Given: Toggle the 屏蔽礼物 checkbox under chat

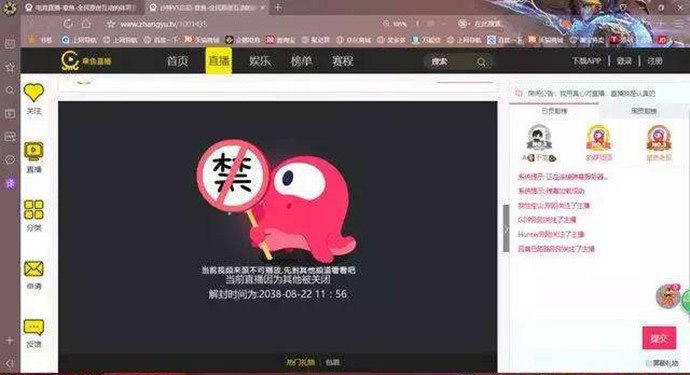Looking at the screenshot, I should click(x=649, y=364).
